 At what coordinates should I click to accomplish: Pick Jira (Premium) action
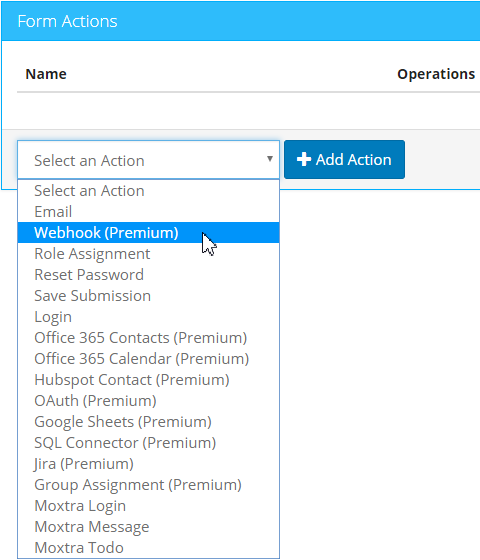[x=148, y=464]
